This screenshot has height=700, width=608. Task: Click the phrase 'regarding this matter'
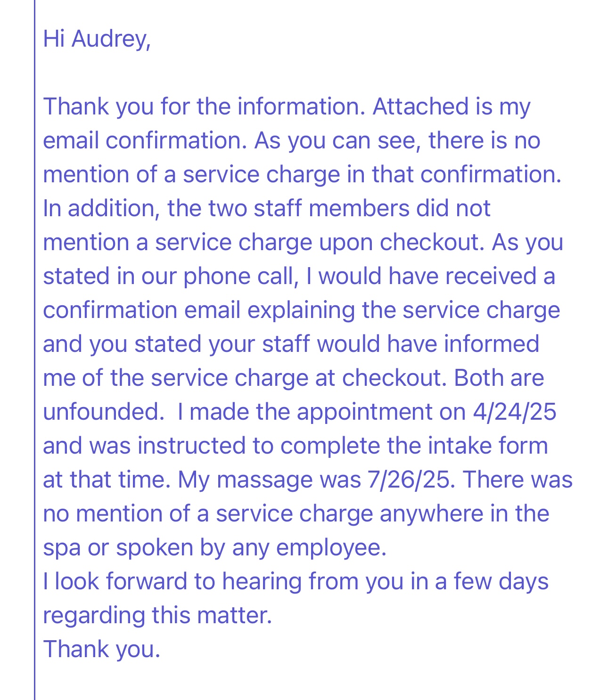point(156,615)
